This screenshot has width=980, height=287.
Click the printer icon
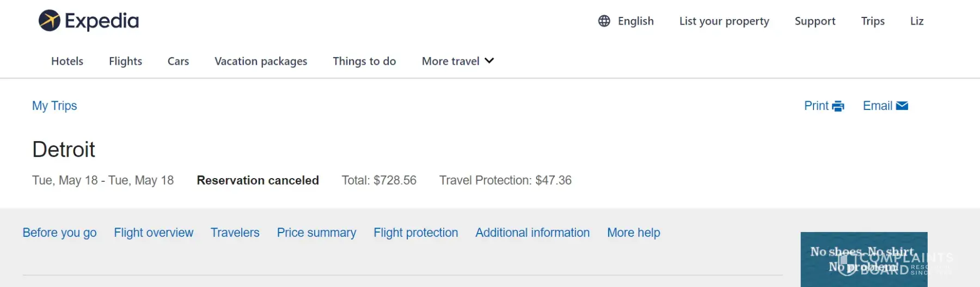(838, 106)
